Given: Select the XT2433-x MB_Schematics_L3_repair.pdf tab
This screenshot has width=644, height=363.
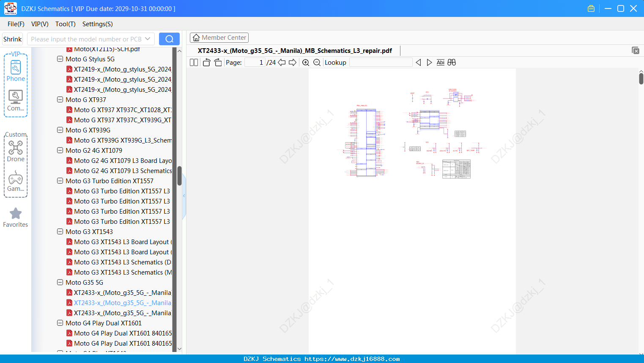Looking at the screenshot, I should (x=295, y=50).
